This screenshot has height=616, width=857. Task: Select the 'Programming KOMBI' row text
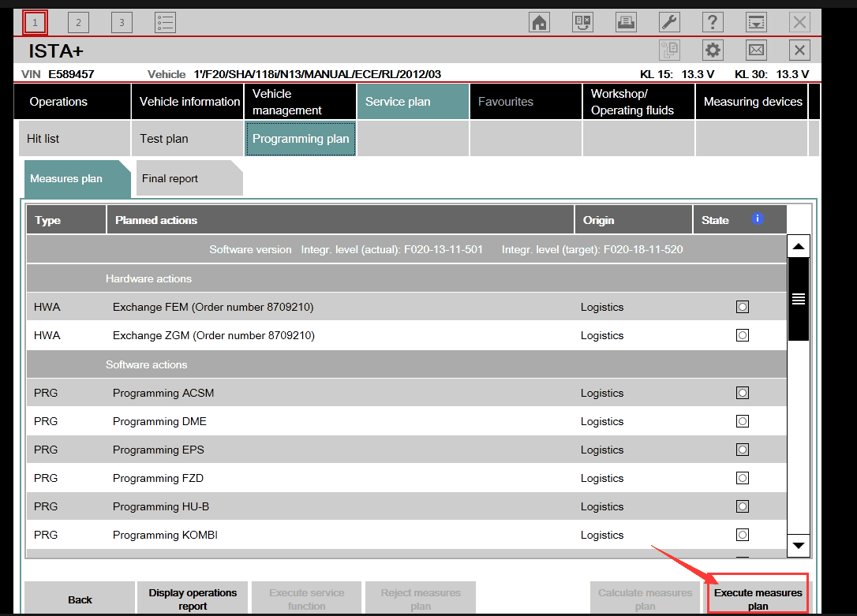[165, 535]
